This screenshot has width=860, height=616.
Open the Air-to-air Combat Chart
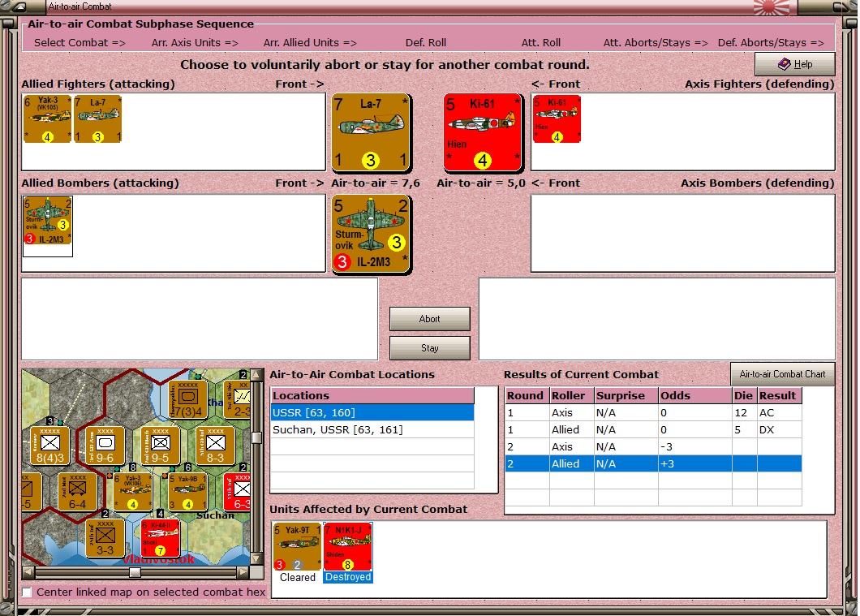tap(782, 374)
